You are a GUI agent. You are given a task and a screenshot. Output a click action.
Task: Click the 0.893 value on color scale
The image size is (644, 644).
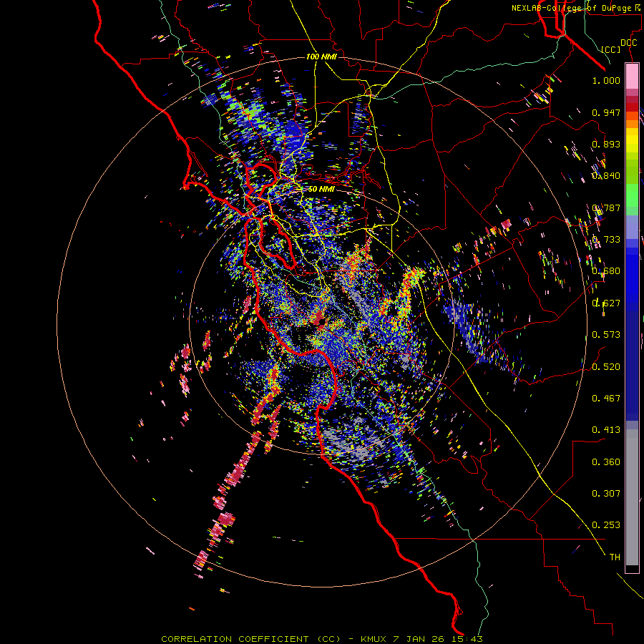pos(606,144)
